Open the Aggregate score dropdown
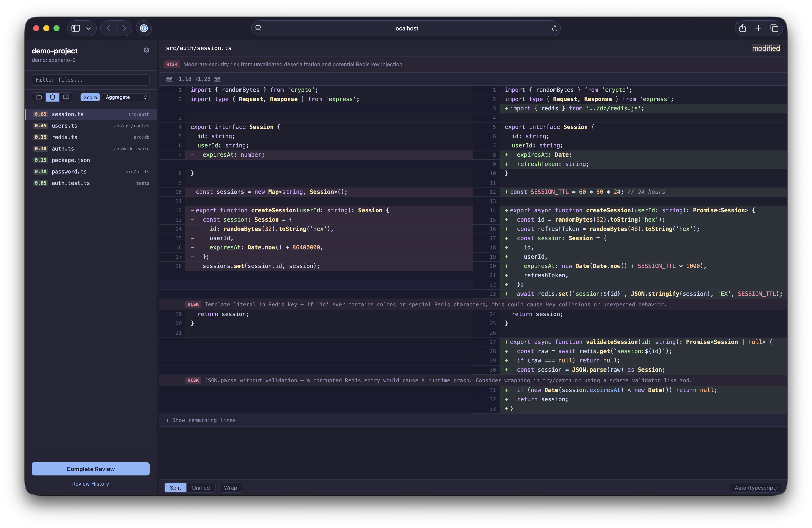 (x=126, y=97)
